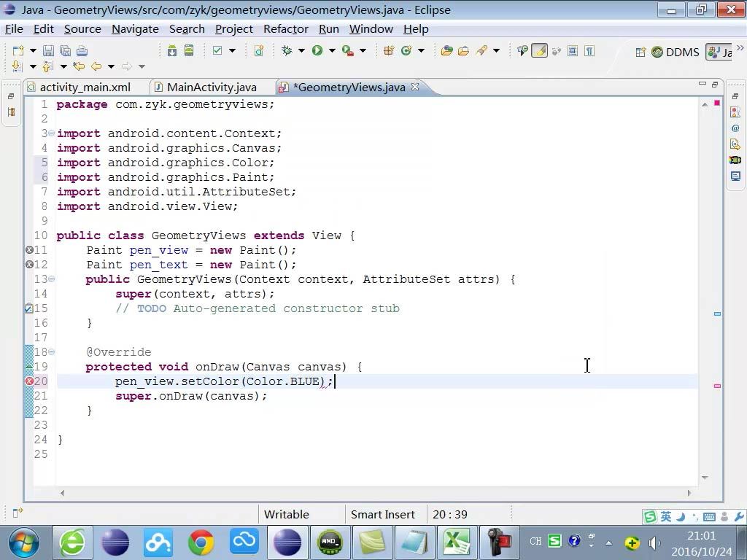Screen dimensions: 747x560
Task: Collapse the constructor fold marker on line 13
Action: click(52, 279)
